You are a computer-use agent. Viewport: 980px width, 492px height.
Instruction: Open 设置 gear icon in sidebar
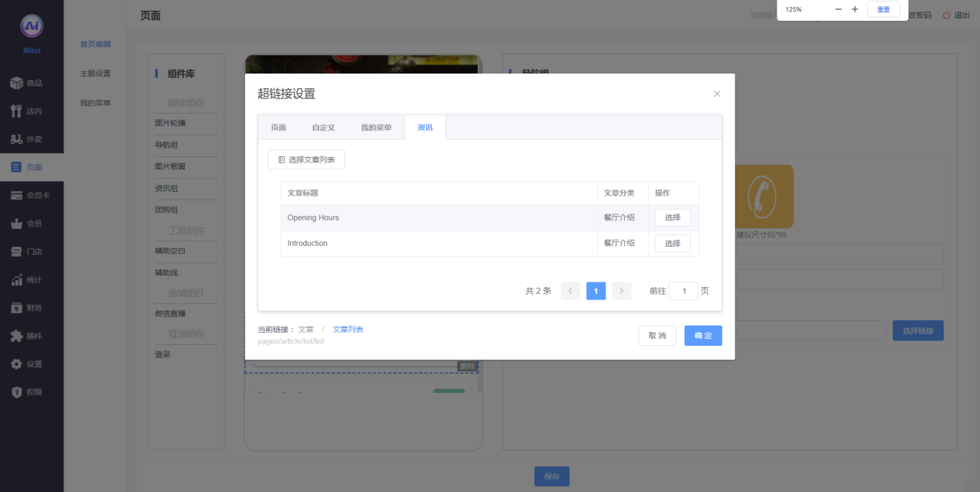click(x=16, y=364)
